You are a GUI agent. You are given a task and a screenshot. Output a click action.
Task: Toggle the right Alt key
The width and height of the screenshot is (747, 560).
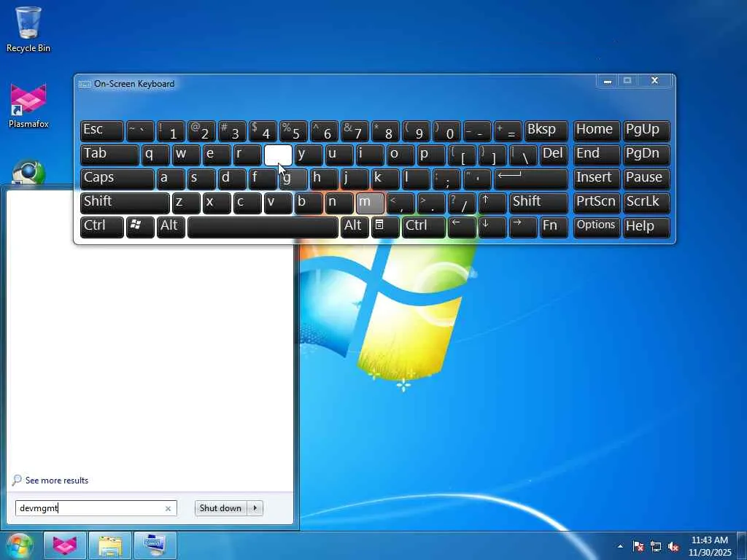click(355, 227)
